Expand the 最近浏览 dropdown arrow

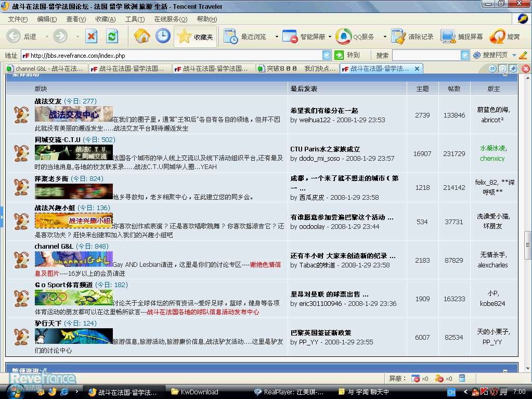coord(277,36)
